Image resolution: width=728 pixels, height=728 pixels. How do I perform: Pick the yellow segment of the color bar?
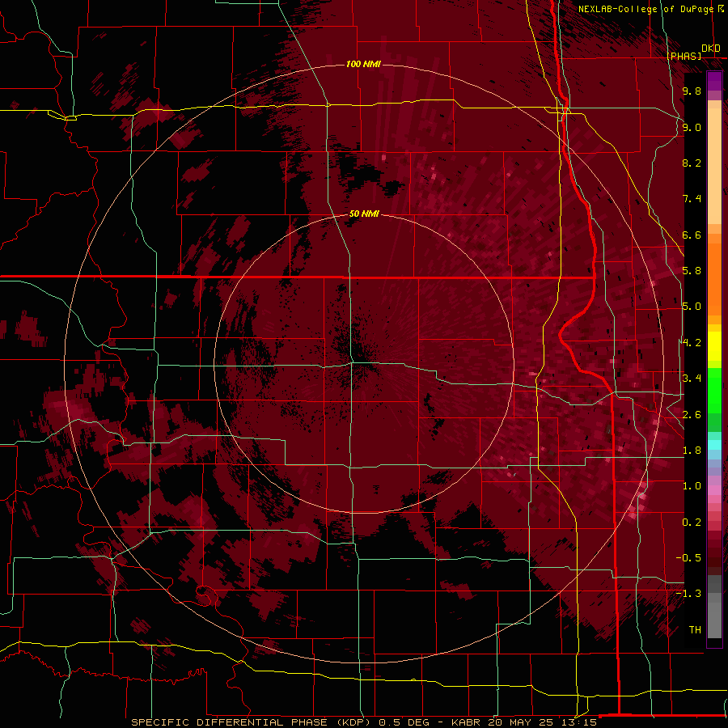point(714,346)
